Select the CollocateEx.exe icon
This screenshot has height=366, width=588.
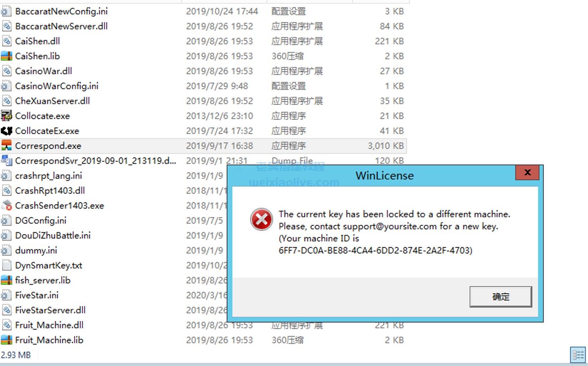6,131
